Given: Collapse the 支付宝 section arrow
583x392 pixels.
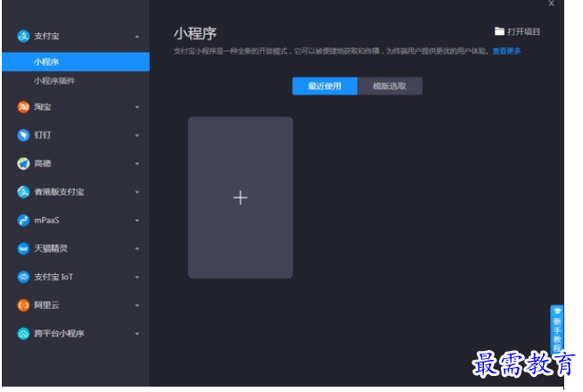Looking at the screenshot, I should (x=137, y=37).
